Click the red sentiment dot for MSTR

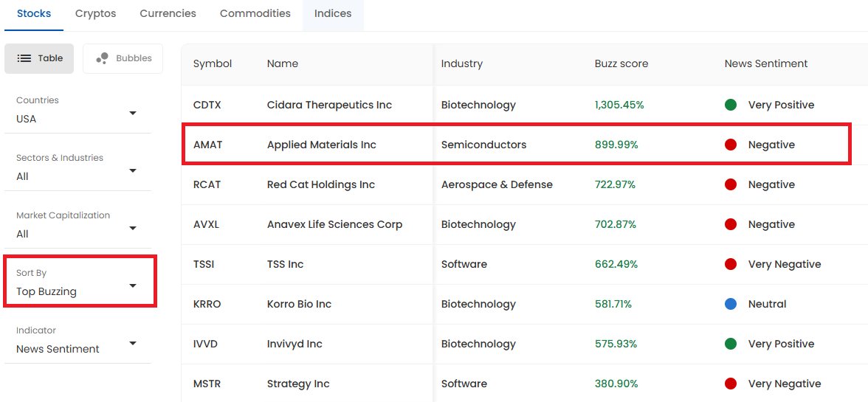731,384
